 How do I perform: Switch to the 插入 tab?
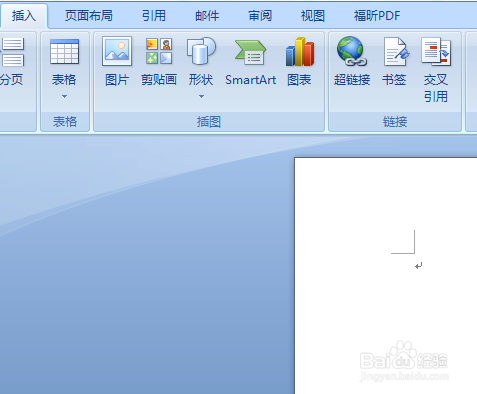[x=24, y=16]
